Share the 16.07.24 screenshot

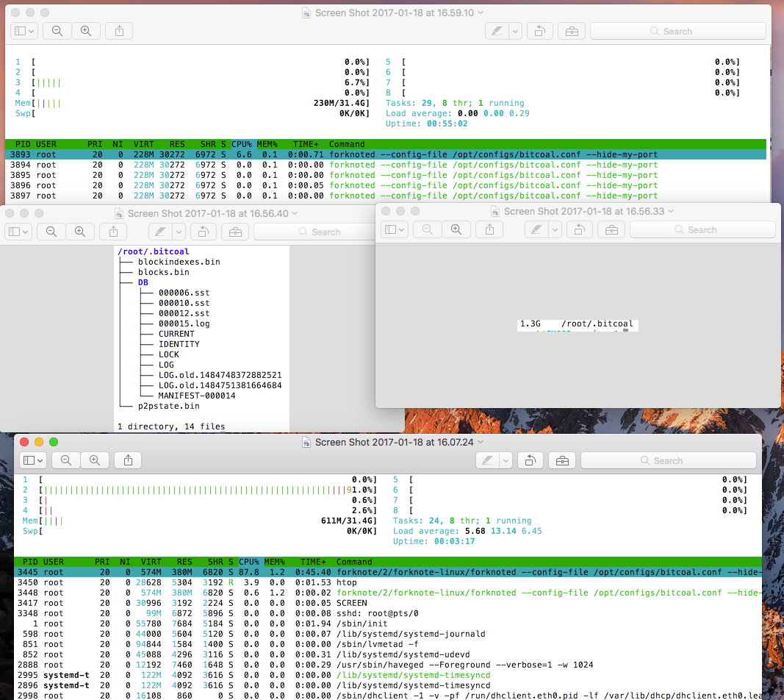[128, 460]
